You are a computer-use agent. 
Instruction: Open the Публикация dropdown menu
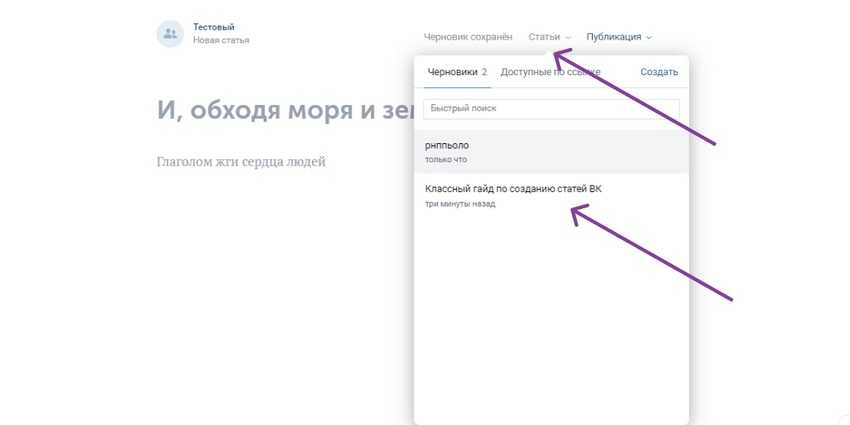point(614,37)
